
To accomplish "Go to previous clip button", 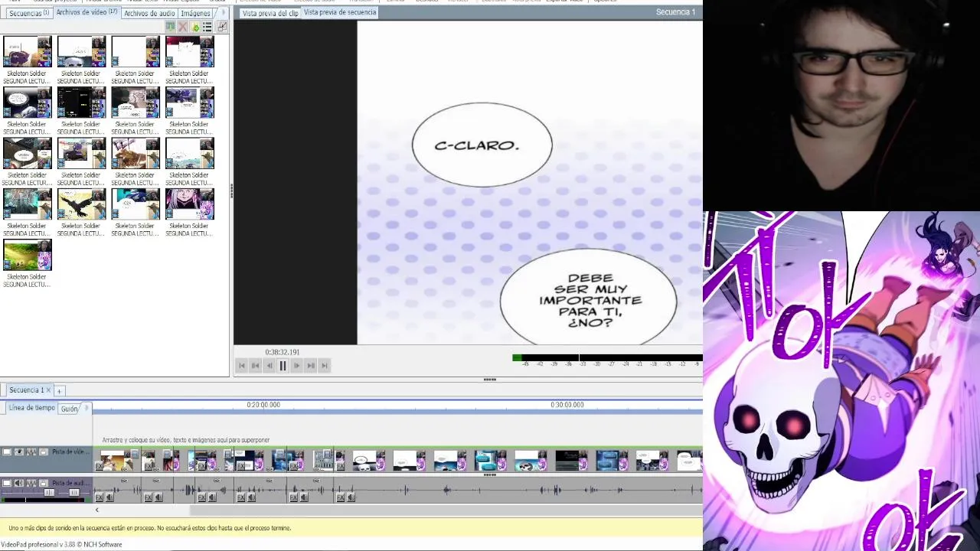I will (255, 366).
